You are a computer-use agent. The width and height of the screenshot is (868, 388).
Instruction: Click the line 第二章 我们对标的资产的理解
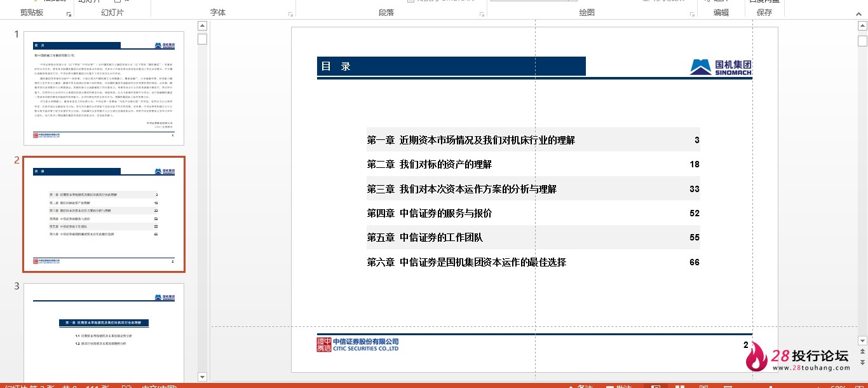[x=429, y=164]
